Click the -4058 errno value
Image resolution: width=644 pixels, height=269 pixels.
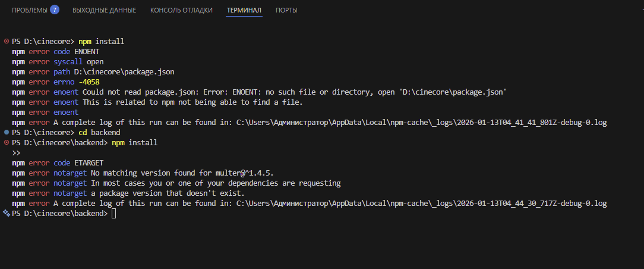coord(89,82)
